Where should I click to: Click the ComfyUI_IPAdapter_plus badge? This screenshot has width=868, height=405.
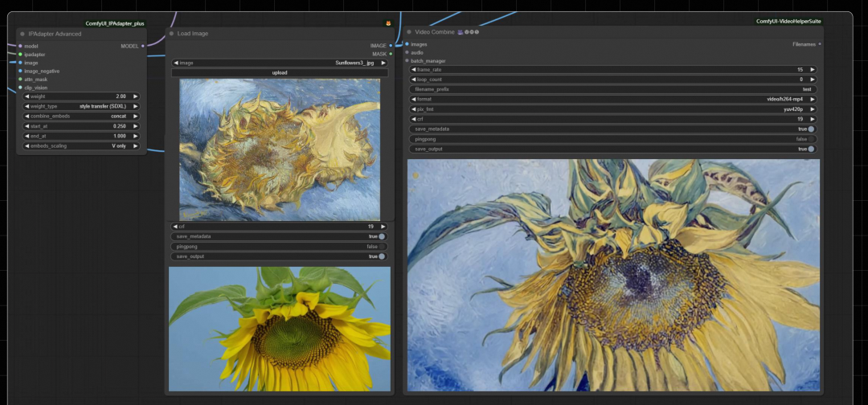tap(114, 23)
